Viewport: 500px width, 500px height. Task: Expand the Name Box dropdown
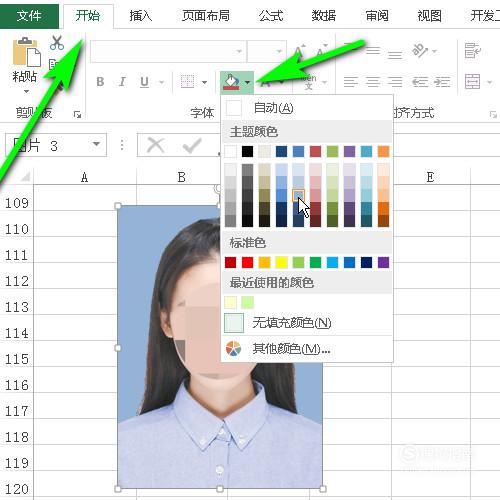point(96,144)
